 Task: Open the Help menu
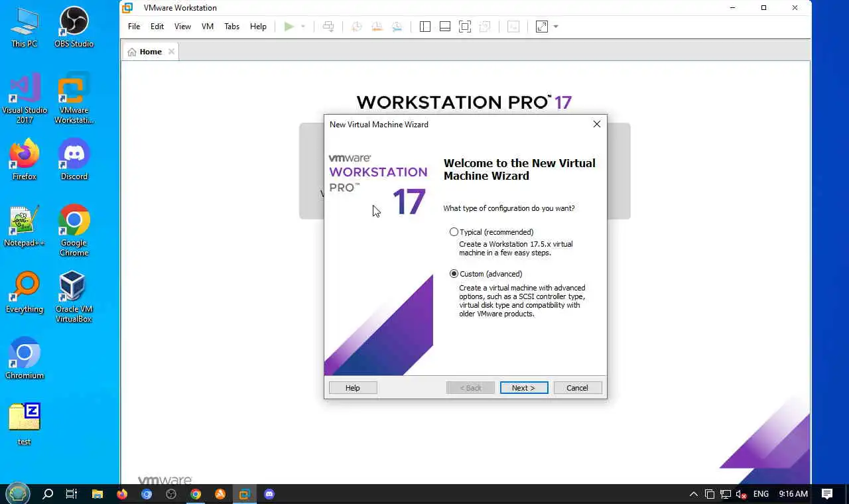pos(258,27)
